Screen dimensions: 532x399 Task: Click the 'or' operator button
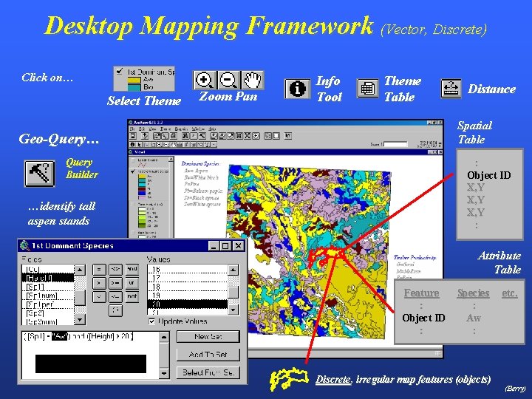pyautogui.click(x=132, y=283)
